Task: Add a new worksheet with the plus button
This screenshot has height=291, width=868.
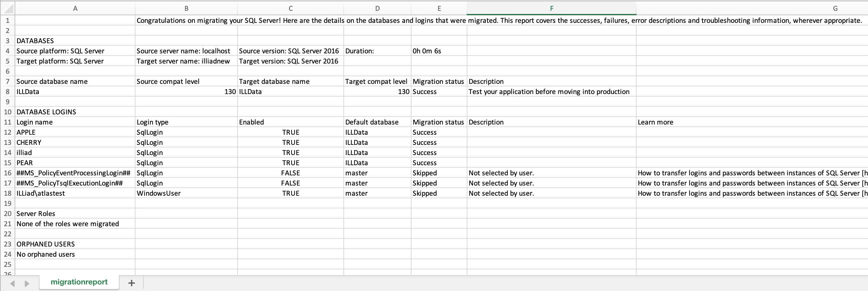Action: [x=131, y=282]
